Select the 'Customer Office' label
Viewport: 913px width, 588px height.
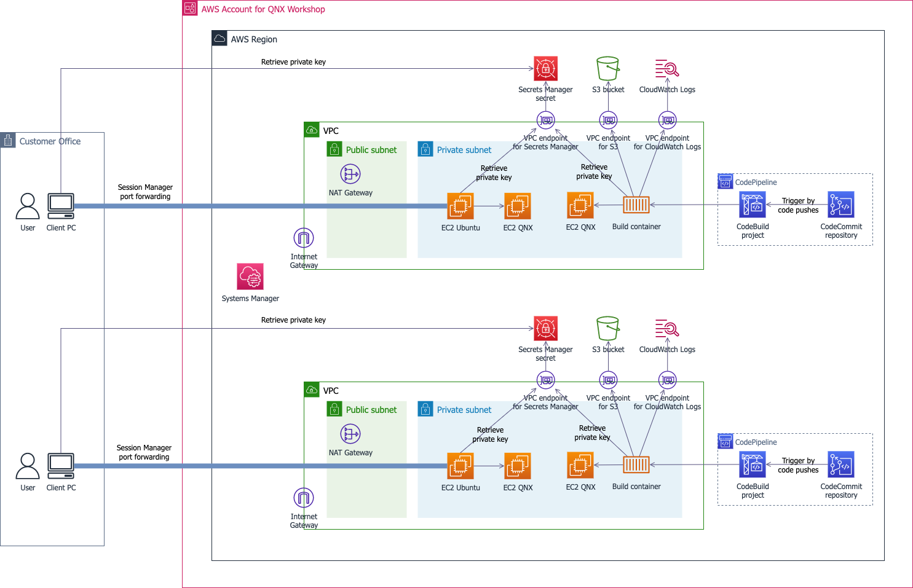pyautogui.click(x=50, y=141)
